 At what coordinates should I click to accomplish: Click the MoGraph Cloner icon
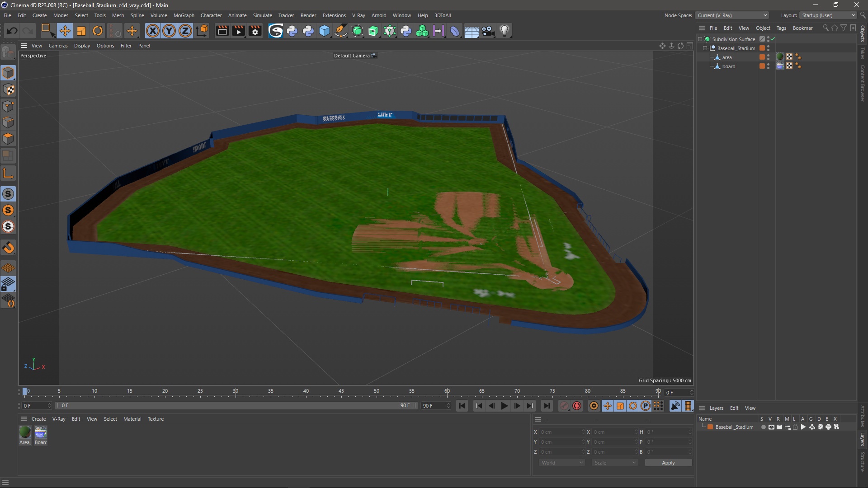(422, 31)
